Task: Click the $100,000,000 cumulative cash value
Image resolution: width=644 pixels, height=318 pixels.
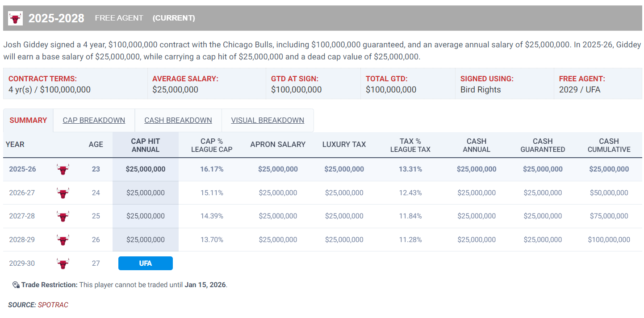Action: pos(609,240)
